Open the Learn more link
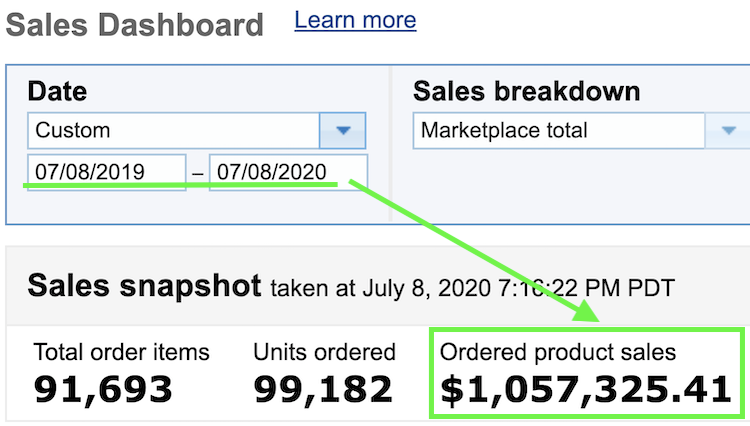Screen dimensions: 750x426 pyautogui.click(x=355, y=21)
